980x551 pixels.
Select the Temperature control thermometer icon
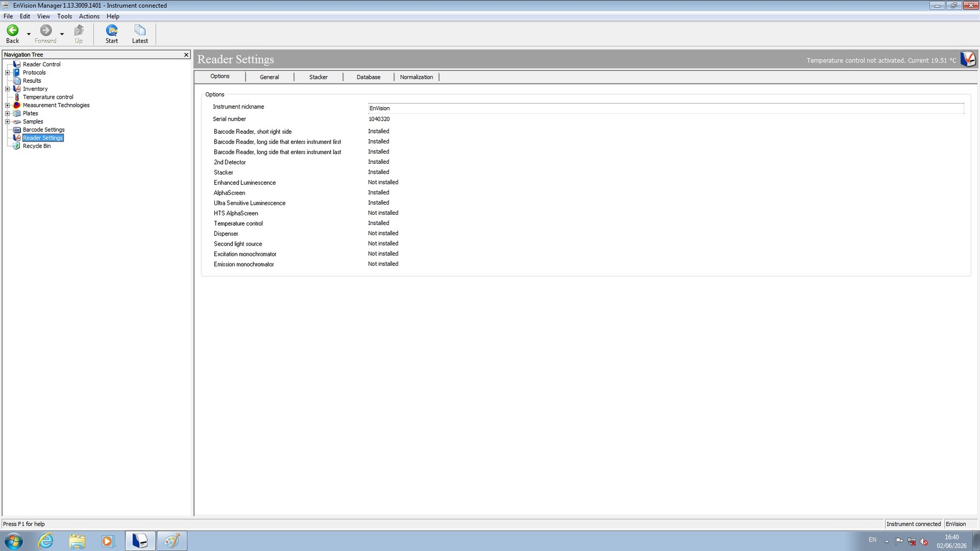tap(16, 97)
